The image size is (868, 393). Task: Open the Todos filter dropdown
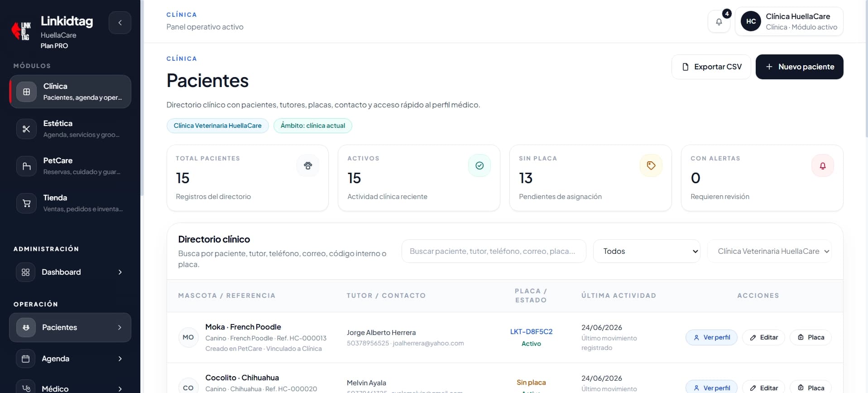click(x=647, y=251)
